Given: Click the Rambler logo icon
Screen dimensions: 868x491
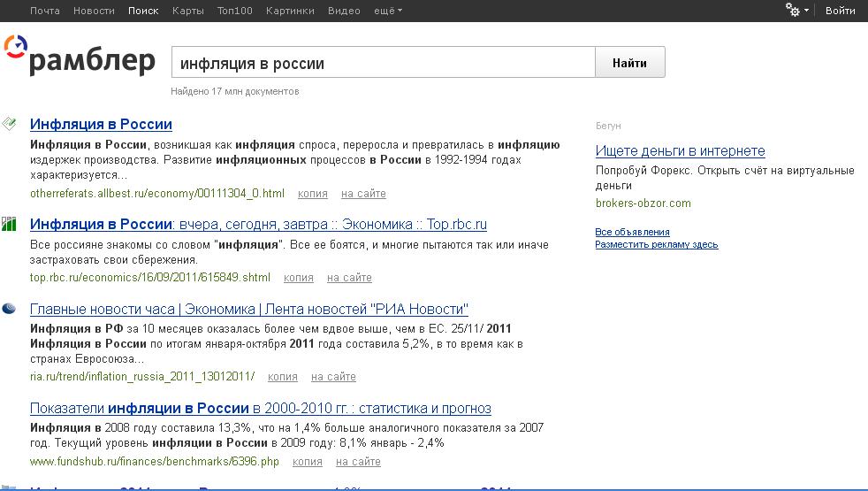Looking at the screenshot, I should click(x=16, y=47).
